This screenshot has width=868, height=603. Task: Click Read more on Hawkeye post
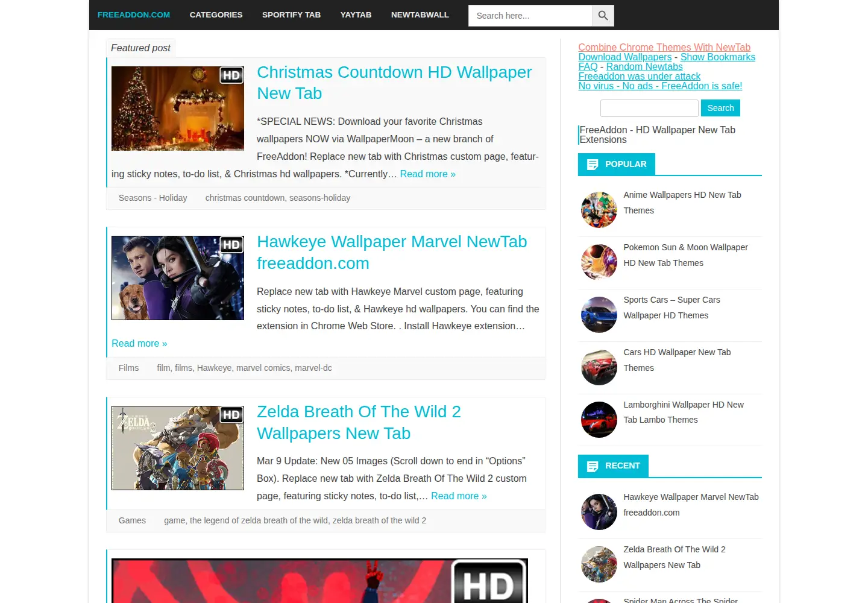point(139,343)
